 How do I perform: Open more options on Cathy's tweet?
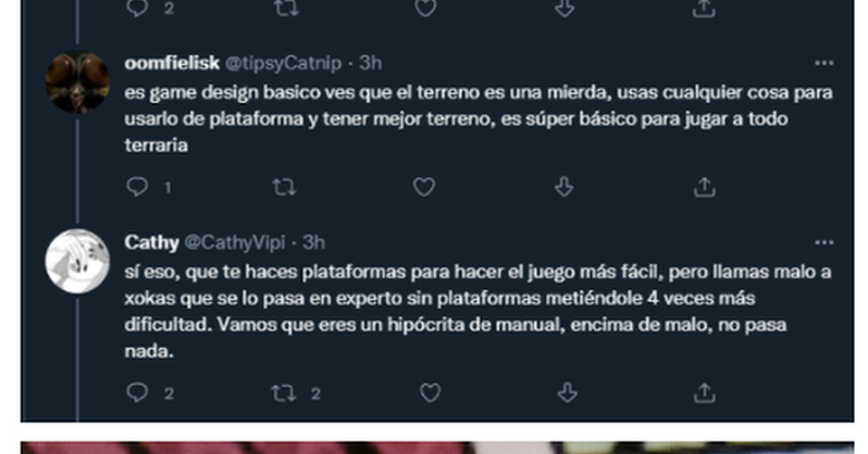pyautogui.click(x=824, y=243)
